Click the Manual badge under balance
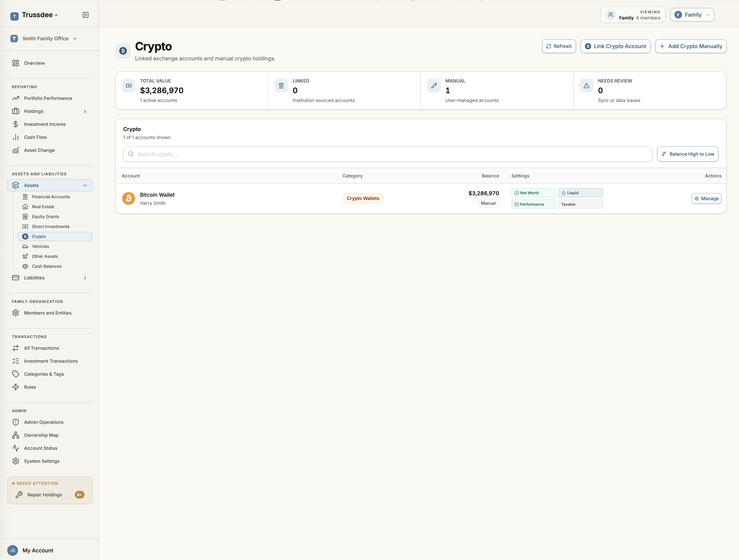This screenshot has height=560, width=739. [488, 203]
